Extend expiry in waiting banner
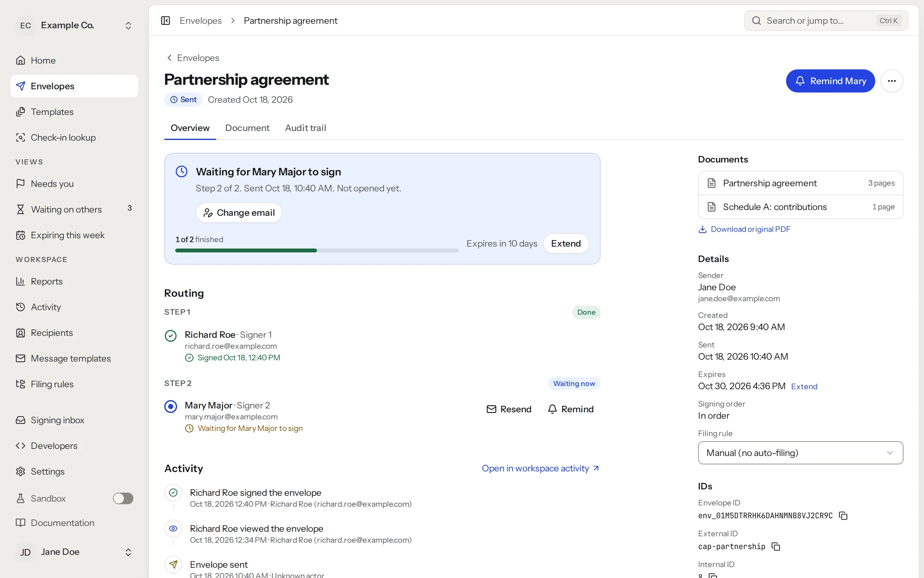The height and width of the screenshot is (578, 924). click(566, 243)
